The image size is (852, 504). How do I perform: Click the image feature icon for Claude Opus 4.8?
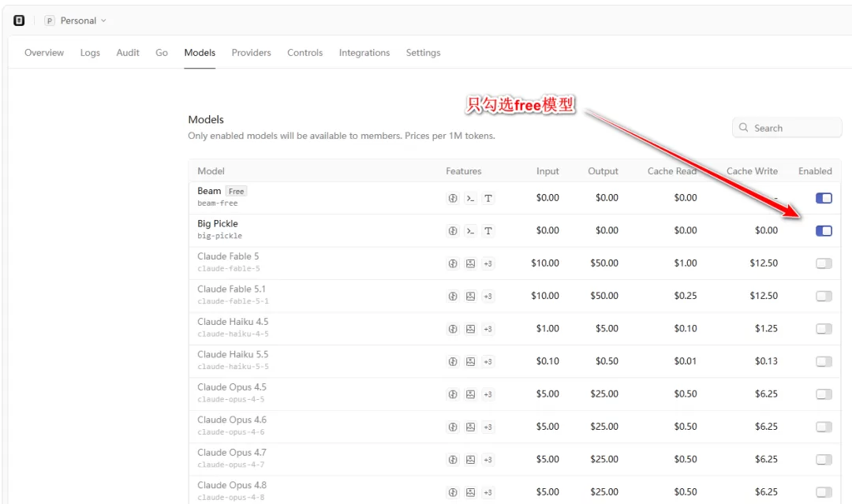(x=470, y=492)
